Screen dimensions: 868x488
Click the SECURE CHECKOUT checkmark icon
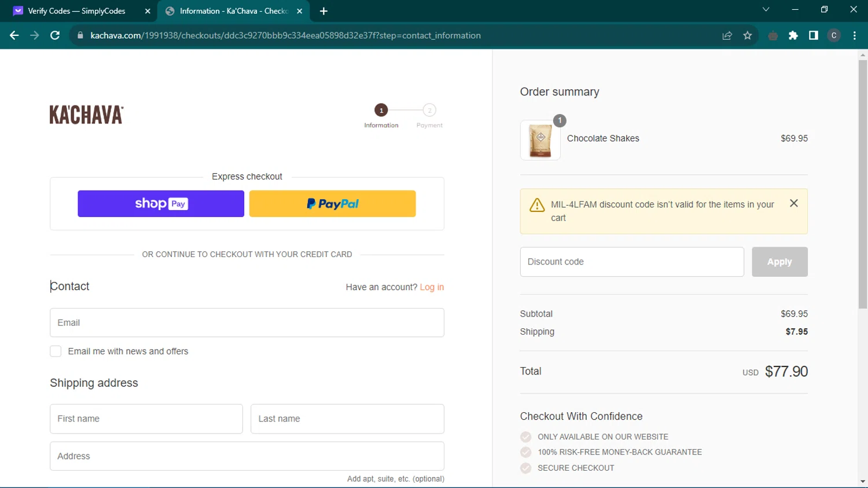coord(525,468)
